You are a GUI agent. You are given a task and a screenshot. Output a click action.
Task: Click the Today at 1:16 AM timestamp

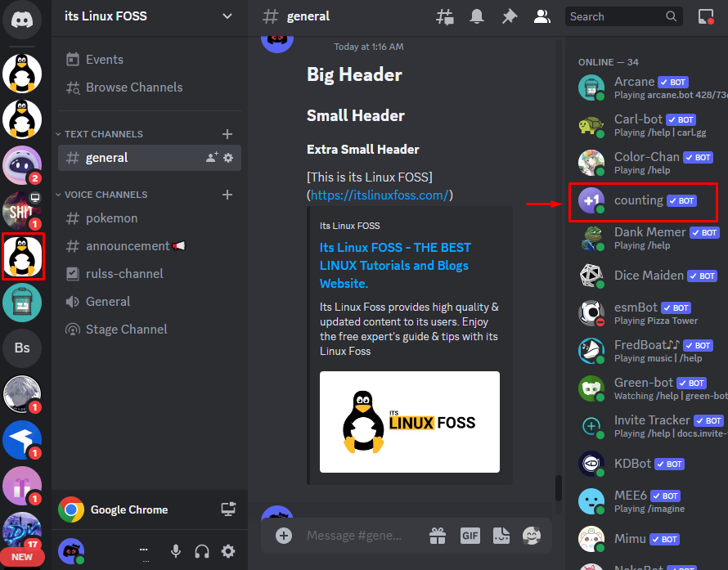[x=369, y=47]
